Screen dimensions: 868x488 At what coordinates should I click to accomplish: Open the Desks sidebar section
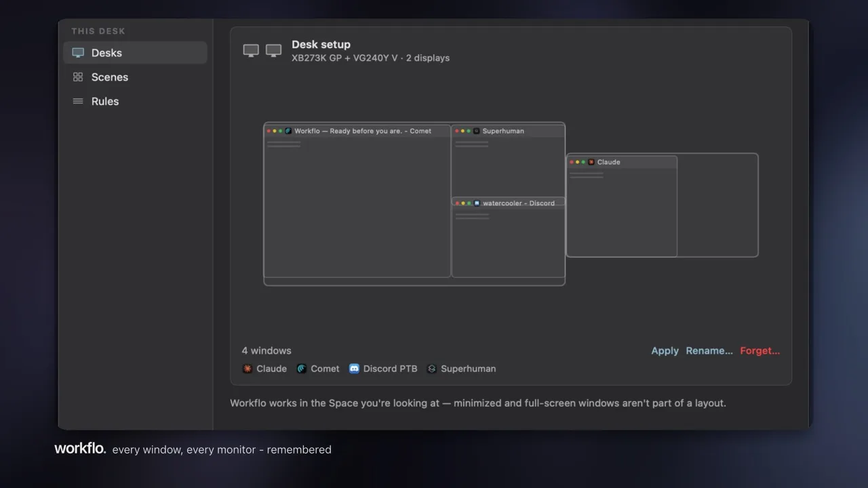tap(135, 53)
